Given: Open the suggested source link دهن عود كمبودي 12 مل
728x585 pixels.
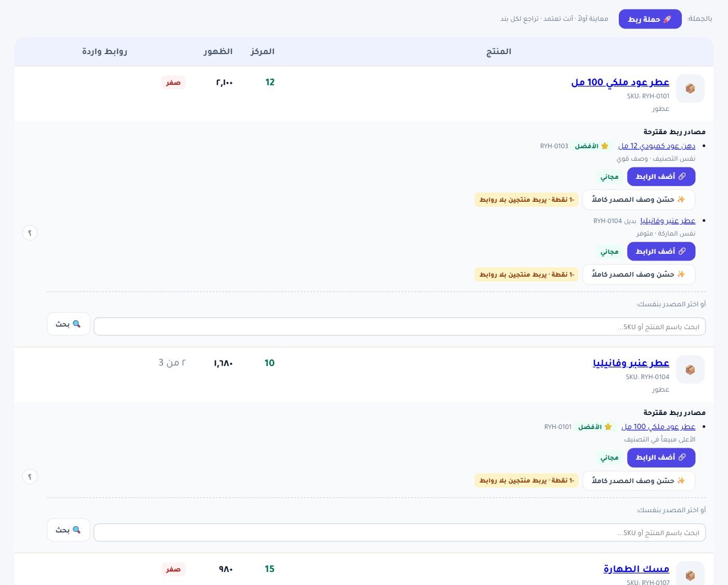Looking at the screenshot, I should [657, 146].
